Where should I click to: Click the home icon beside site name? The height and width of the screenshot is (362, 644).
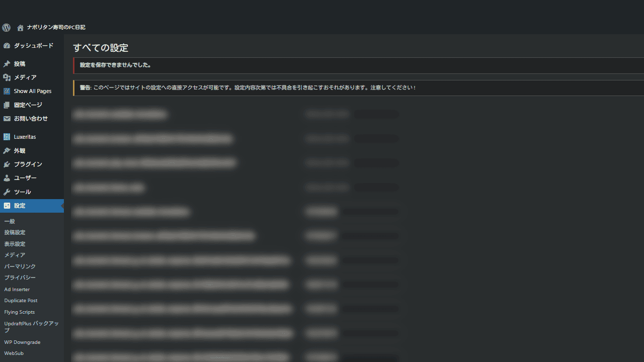click(20, 28)
